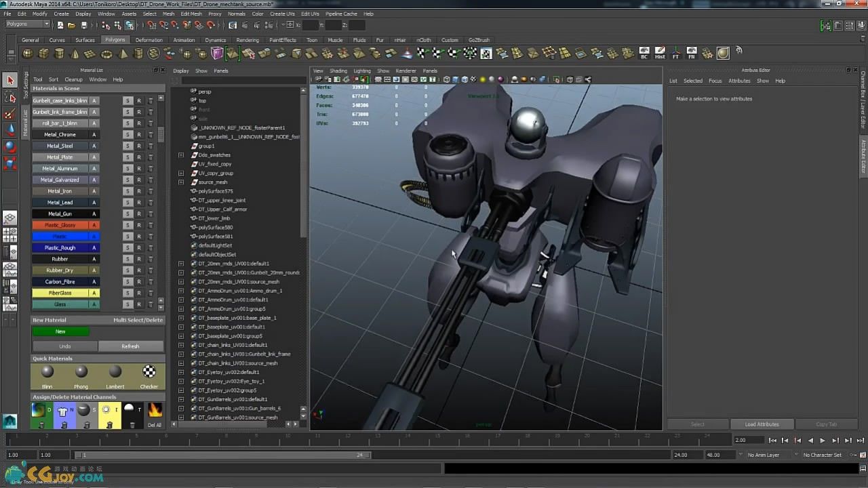Click the FT freeze transform shelf button
This screenshot has height=488, width=868.
click(675, 53)
